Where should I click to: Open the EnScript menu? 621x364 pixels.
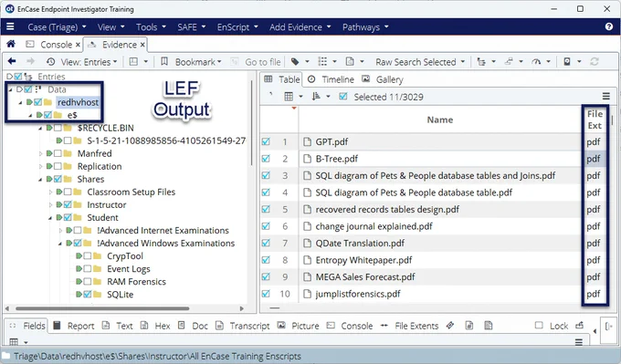tap(237, 26)
